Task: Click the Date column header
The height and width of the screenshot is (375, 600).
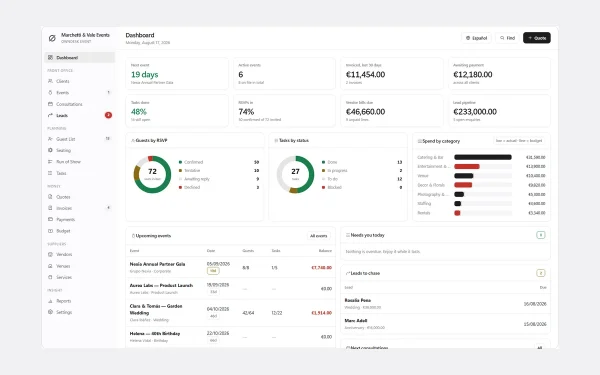Action: [x=211, y=251]
